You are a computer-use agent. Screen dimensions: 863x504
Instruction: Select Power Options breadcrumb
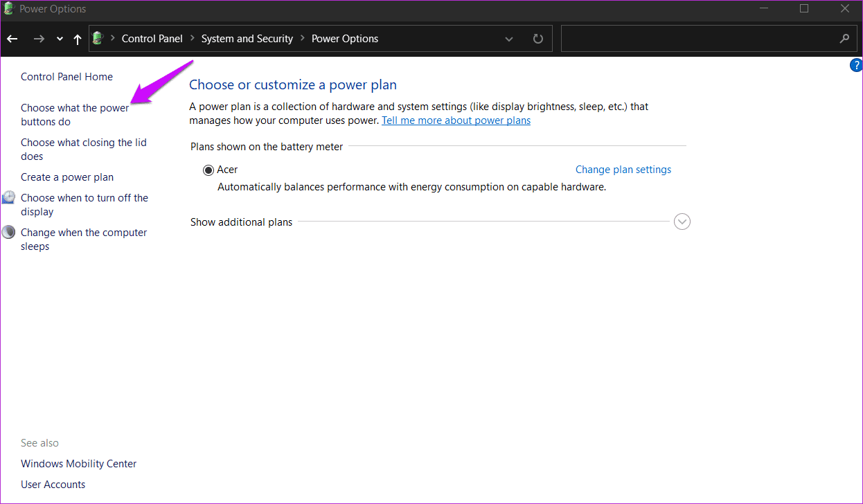[x=345, y=39]
